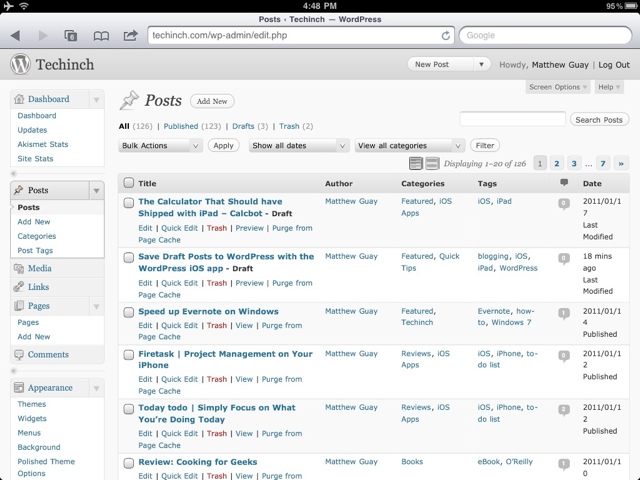Click the Search Posts button
Screen dimensions: 640x480
(x=599, y=120)
